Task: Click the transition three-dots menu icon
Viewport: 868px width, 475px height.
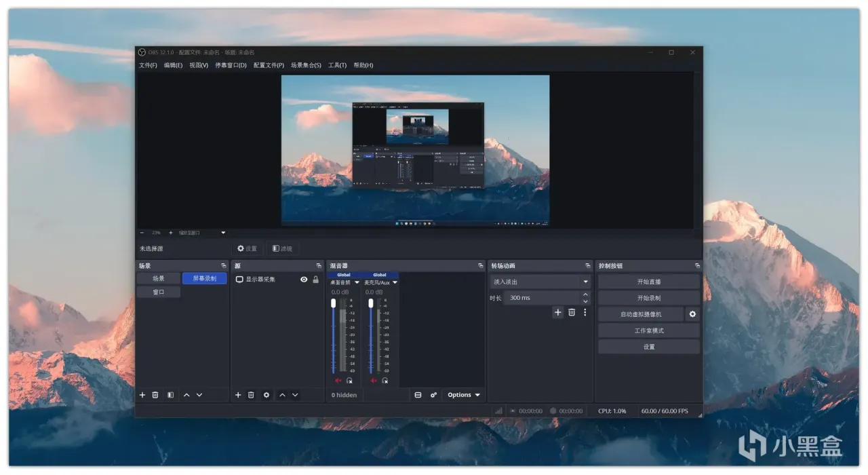Action: [585, 312]
